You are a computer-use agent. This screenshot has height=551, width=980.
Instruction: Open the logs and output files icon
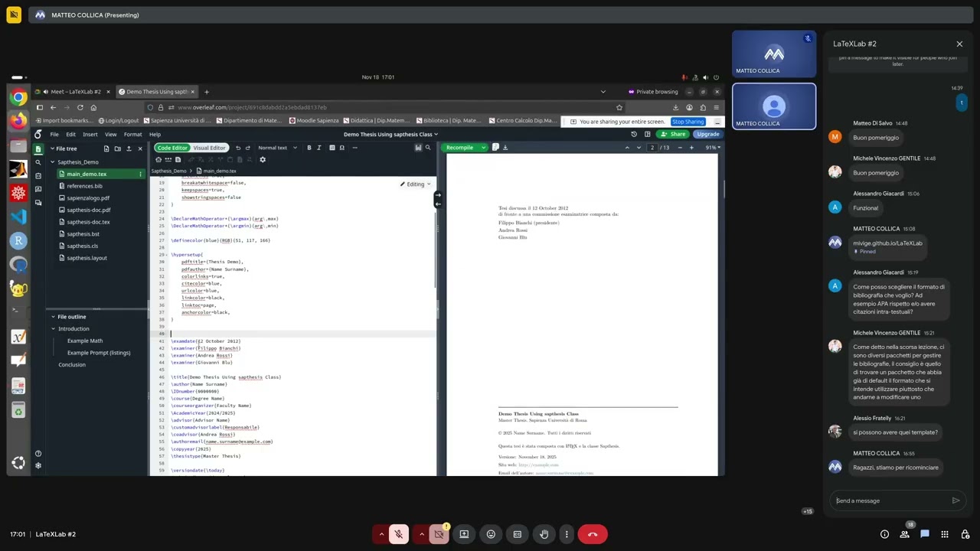(x=495, y=148)
